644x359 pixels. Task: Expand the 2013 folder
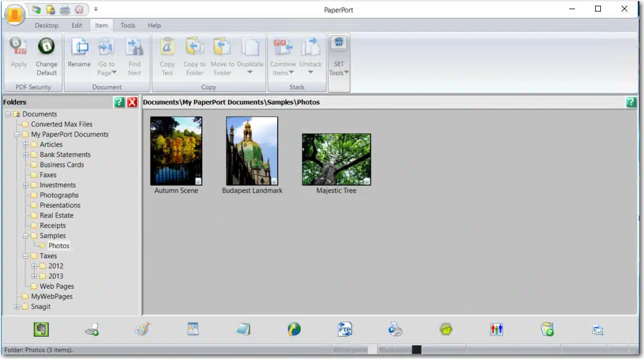click(34, 276)
